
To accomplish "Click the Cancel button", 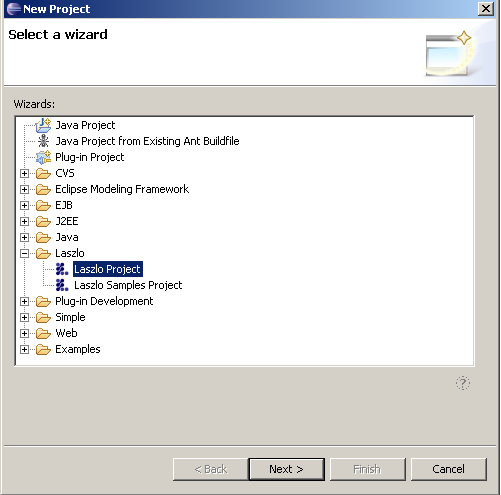I will 448,469.
